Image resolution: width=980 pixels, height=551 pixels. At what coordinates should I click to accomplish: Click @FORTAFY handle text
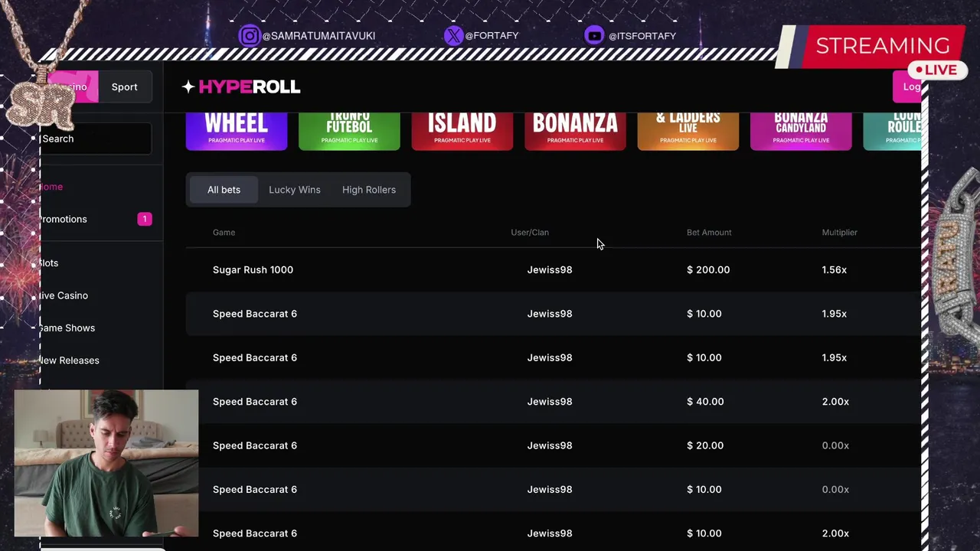tap(492, 36)
